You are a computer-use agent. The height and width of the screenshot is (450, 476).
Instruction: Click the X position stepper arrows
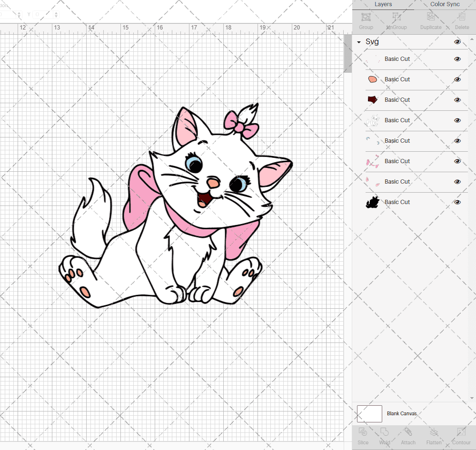(19, 14)
